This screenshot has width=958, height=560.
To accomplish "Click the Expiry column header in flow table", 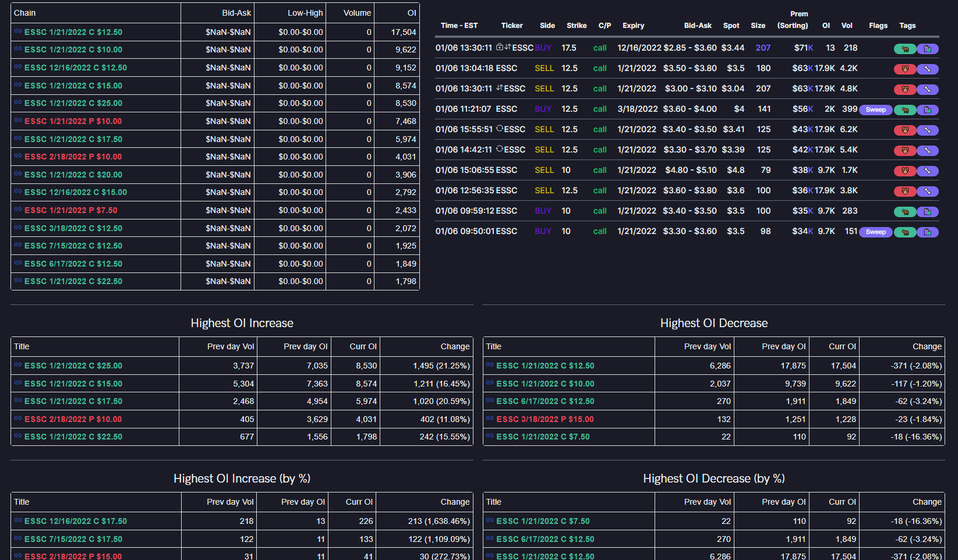I will [x=633, y=26].
